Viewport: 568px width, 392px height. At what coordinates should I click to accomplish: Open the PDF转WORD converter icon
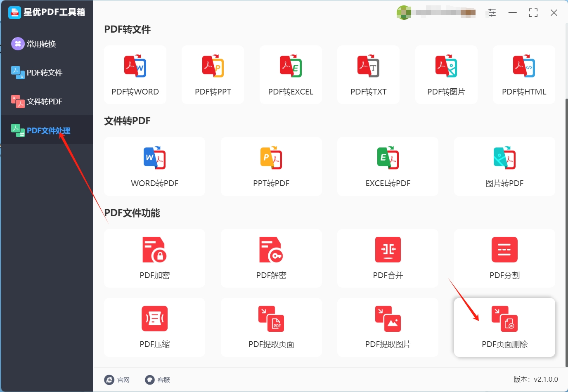click(x=135, y=66)
